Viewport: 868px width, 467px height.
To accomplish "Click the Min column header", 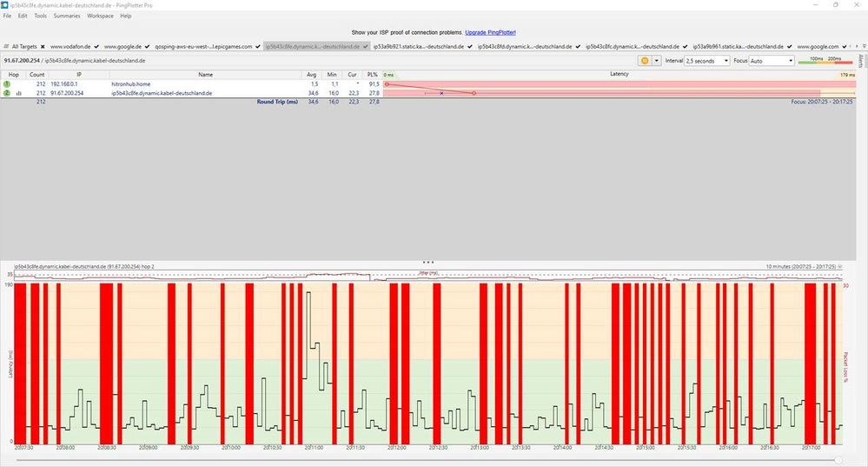I will pyautogui.click(x=332, y=74).
